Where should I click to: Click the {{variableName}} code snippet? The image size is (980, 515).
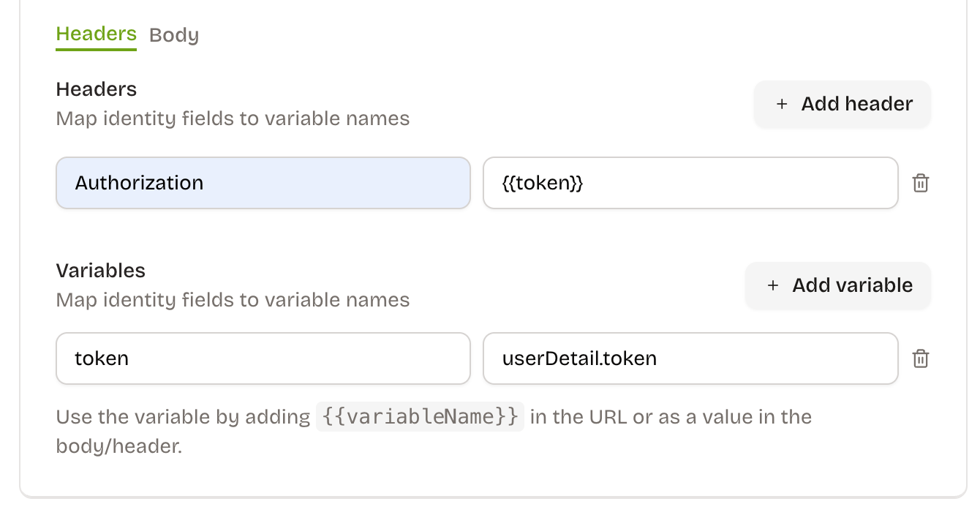click(420, 417)
